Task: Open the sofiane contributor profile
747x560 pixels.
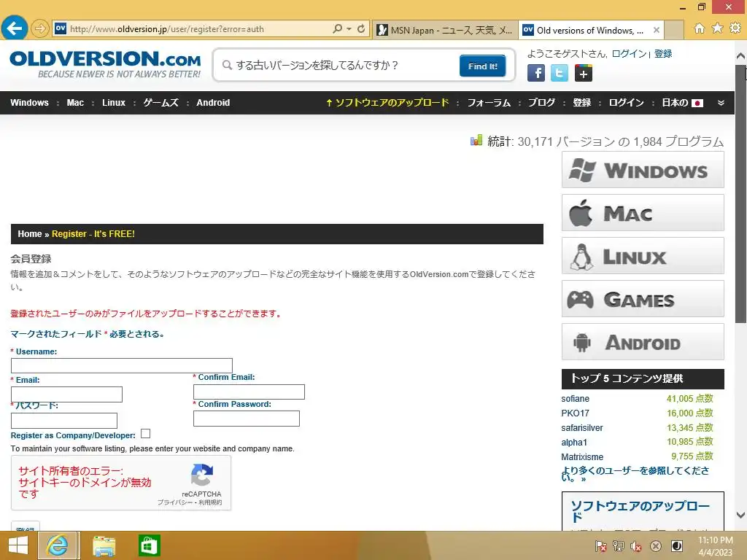Action: pos(575,399)
